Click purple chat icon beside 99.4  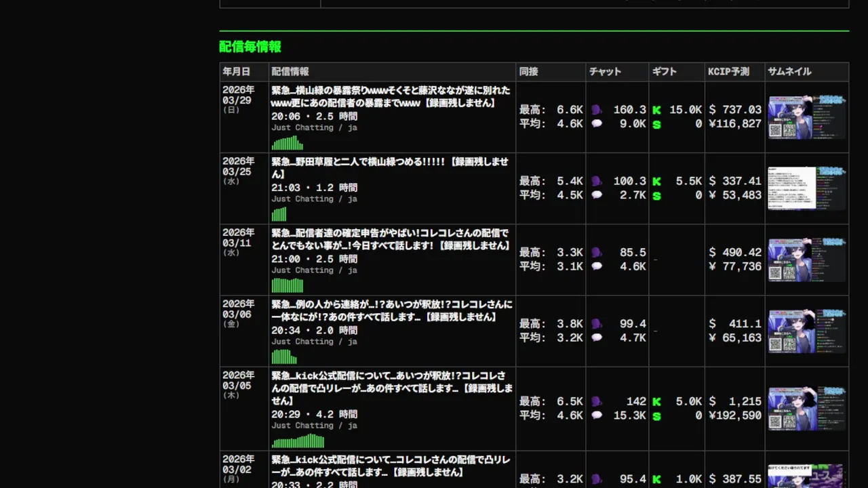[x=596, y=324]
